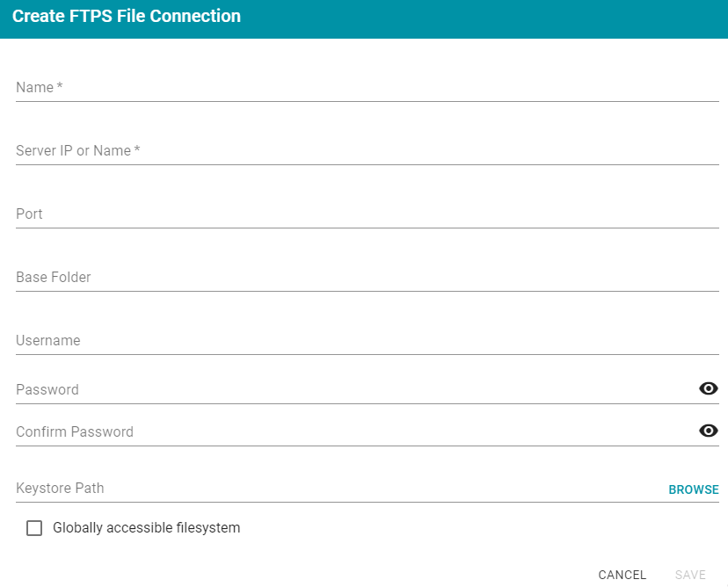
Task: Click the Server IP or Name label
Action: point(77,150)
